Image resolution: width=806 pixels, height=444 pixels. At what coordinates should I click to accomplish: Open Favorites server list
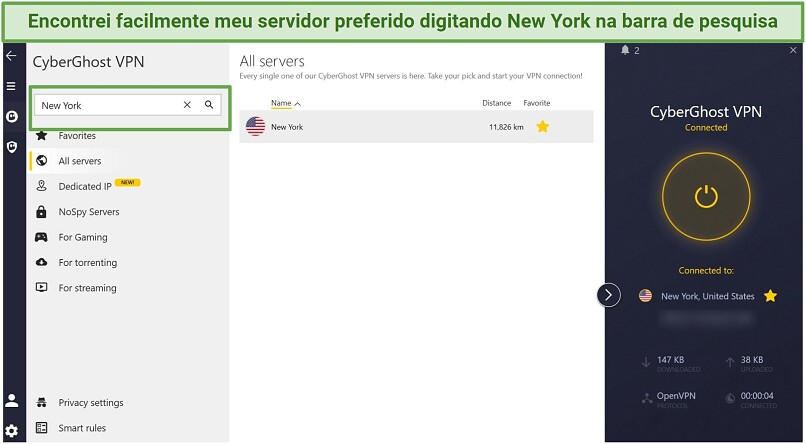pos(77,136)
